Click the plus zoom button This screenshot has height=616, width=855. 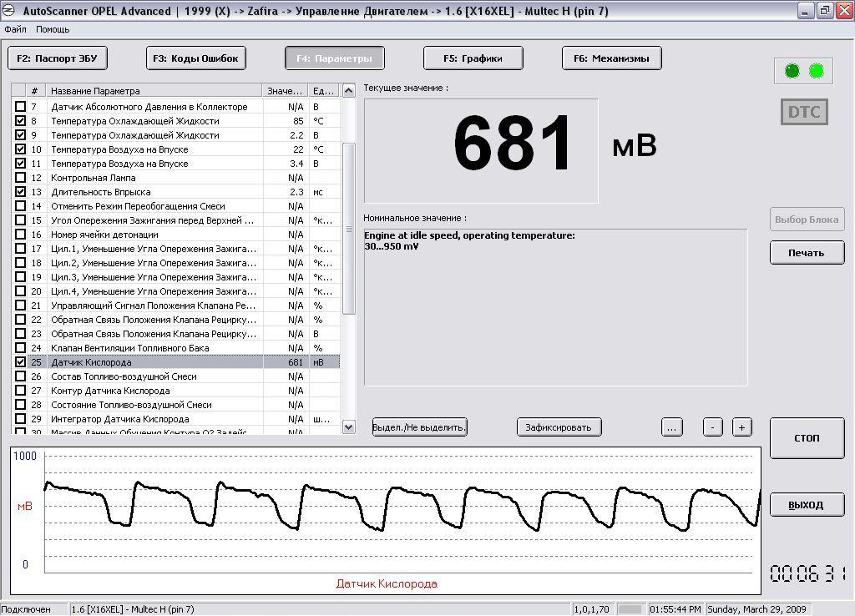pos(741,427)
